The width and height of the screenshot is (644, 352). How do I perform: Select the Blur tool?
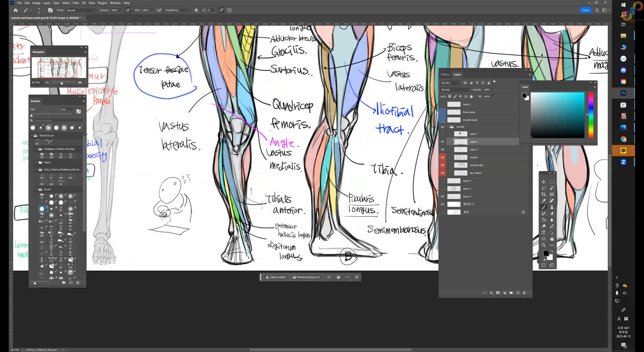[552, 220]
